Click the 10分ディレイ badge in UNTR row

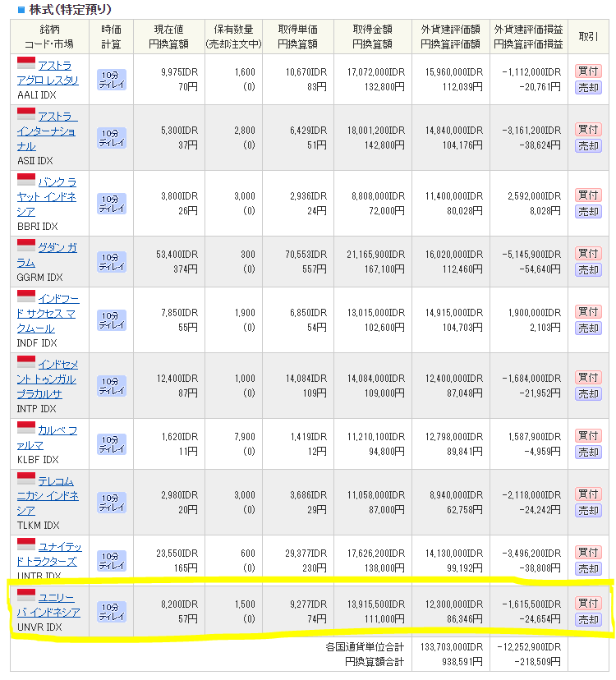[112, 561]
